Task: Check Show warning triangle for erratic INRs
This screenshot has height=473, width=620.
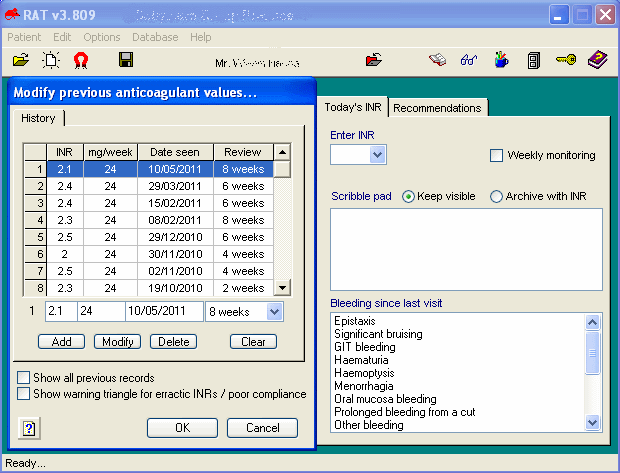Action: [23, 394]
